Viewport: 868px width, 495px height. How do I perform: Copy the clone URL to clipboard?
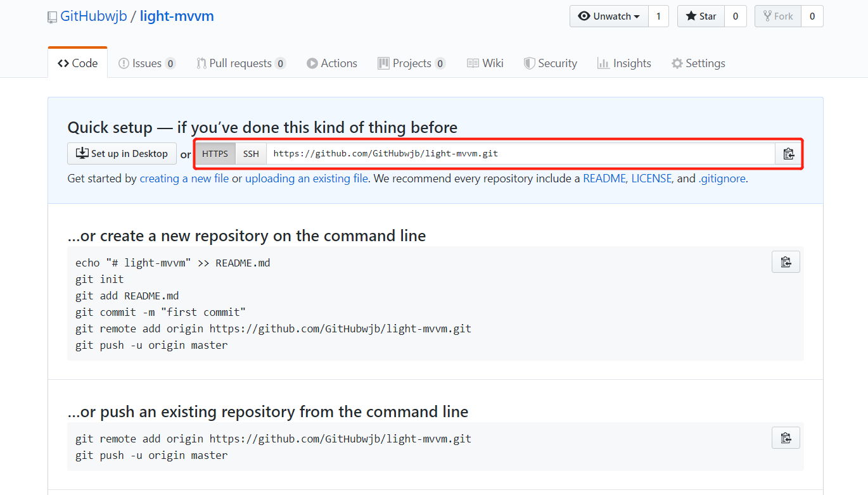coord(788,154)
